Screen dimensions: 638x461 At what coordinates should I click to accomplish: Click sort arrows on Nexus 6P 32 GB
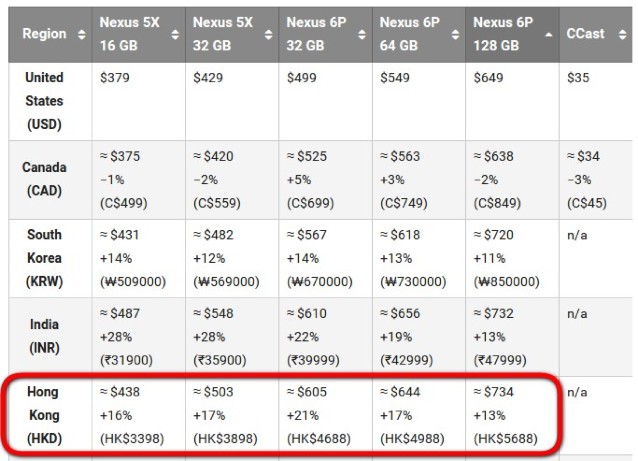click(x=362, y=35)
